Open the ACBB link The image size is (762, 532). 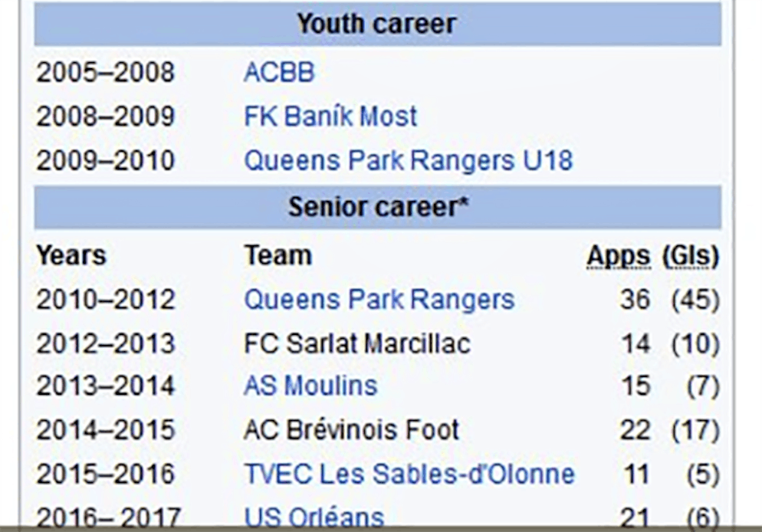tap(280, 72)
